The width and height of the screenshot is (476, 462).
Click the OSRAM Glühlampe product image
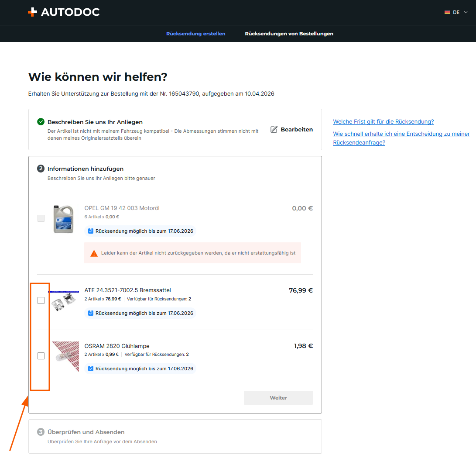65,356
